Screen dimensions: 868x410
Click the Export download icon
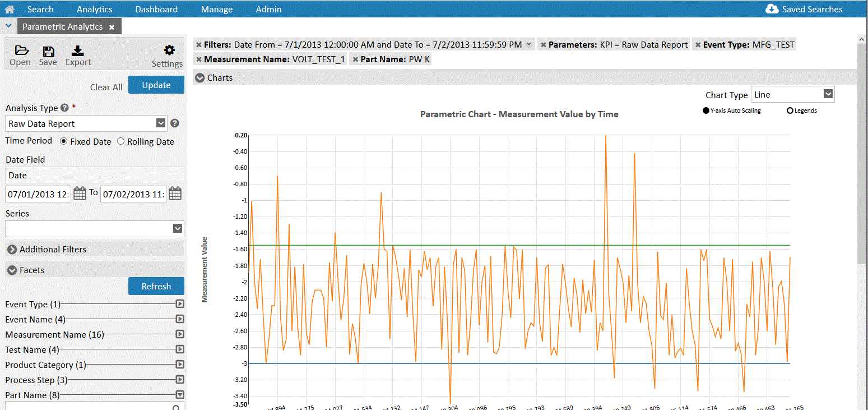[78, 51]
